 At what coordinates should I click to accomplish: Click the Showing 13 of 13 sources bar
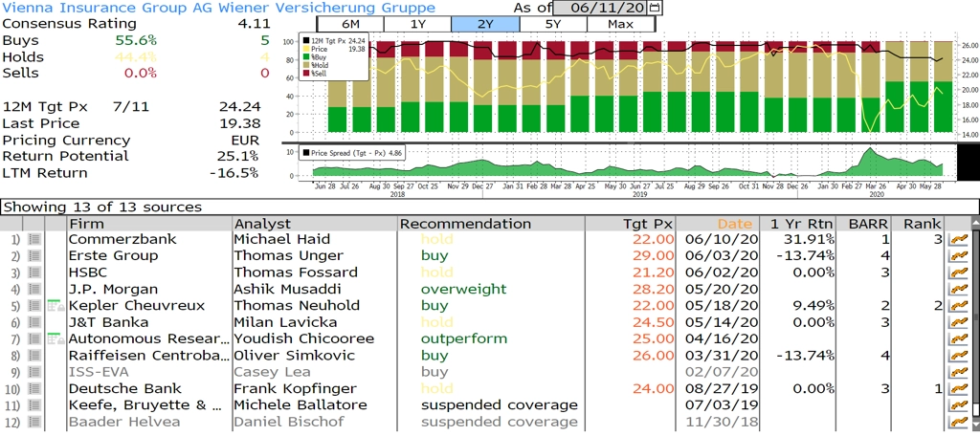[489, 207]
